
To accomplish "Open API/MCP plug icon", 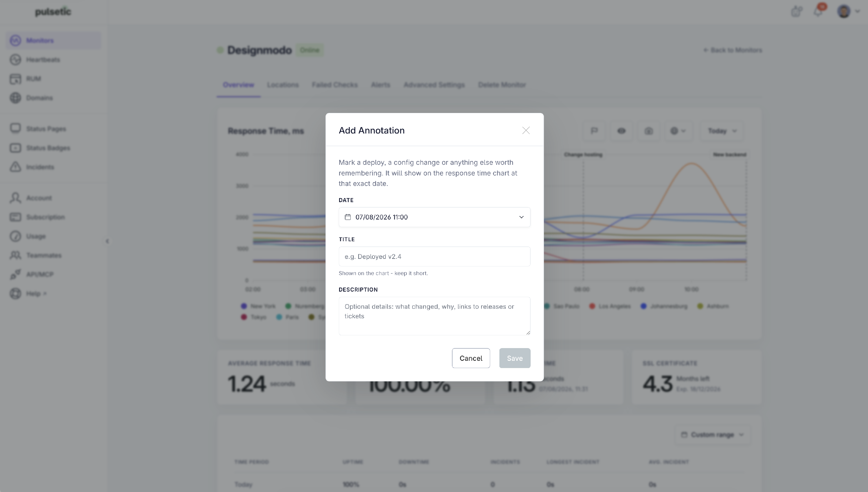I will (x=15, y=275).
